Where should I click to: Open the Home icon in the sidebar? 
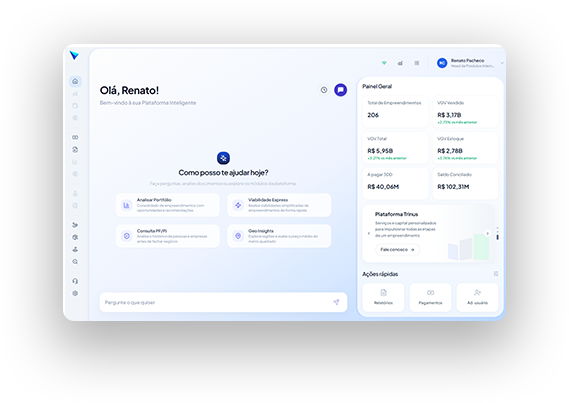[x=75, y=81]
